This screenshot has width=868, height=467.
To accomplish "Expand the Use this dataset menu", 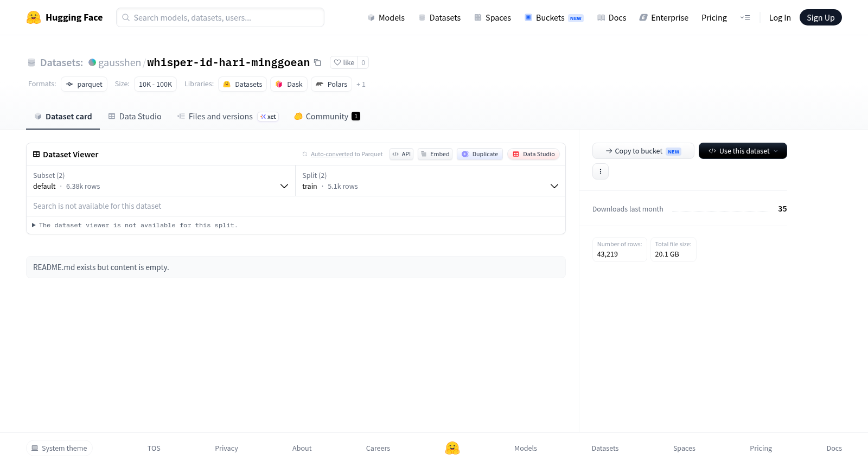I will [743, 151].
